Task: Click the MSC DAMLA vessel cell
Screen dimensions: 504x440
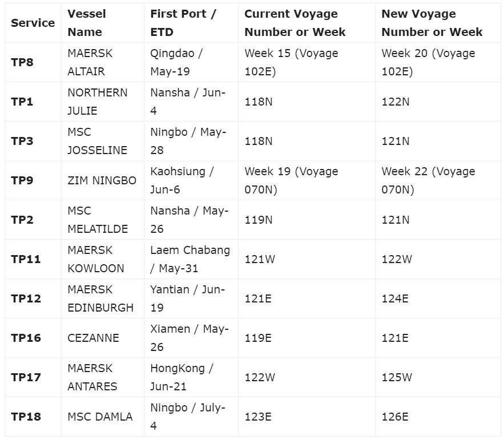Action: tap(100, 417)
